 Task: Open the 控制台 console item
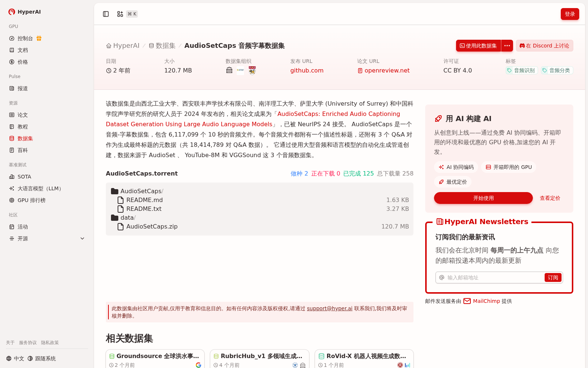click(x=25, y=38)
